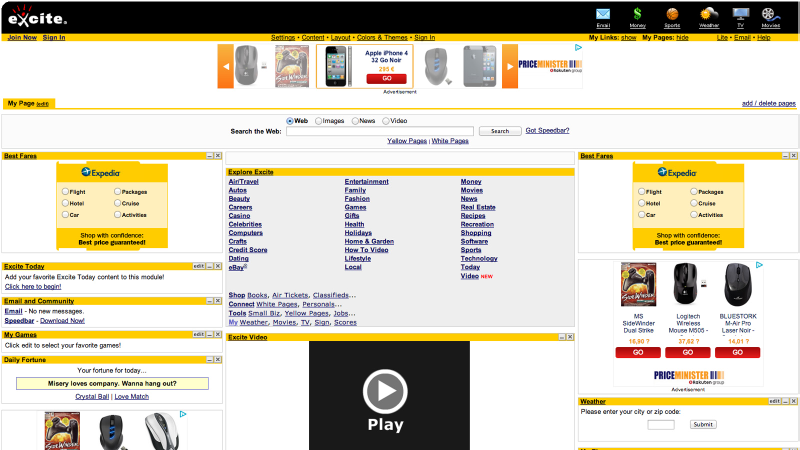The height and width of the screenshot is (450, 800).
Task: Click show next to My Links
Action: point(629,38)
